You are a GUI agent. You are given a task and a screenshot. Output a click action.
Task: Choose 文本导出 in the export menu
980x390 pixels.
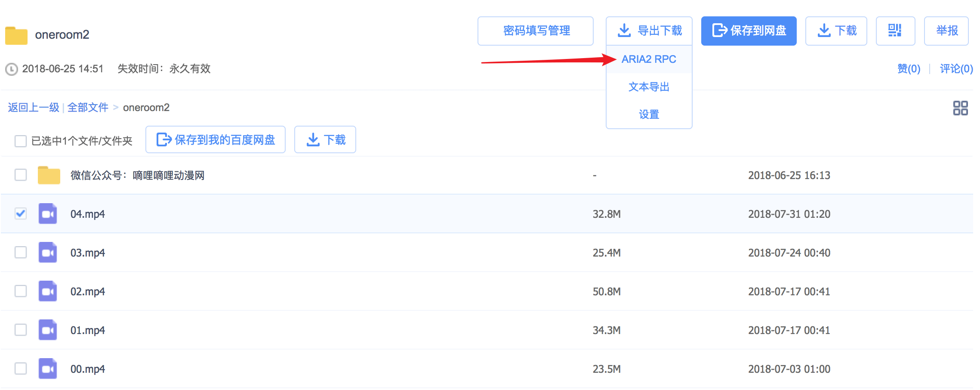649,87
